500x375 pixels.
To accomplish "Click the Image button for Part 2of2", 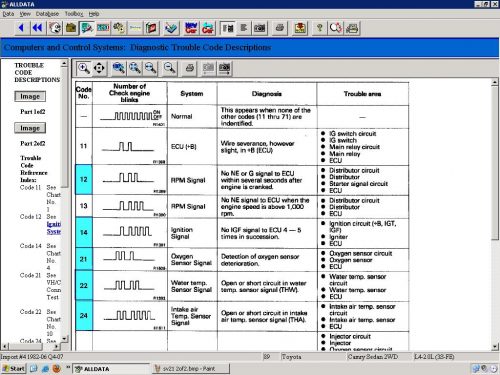I will pos(30,128).
